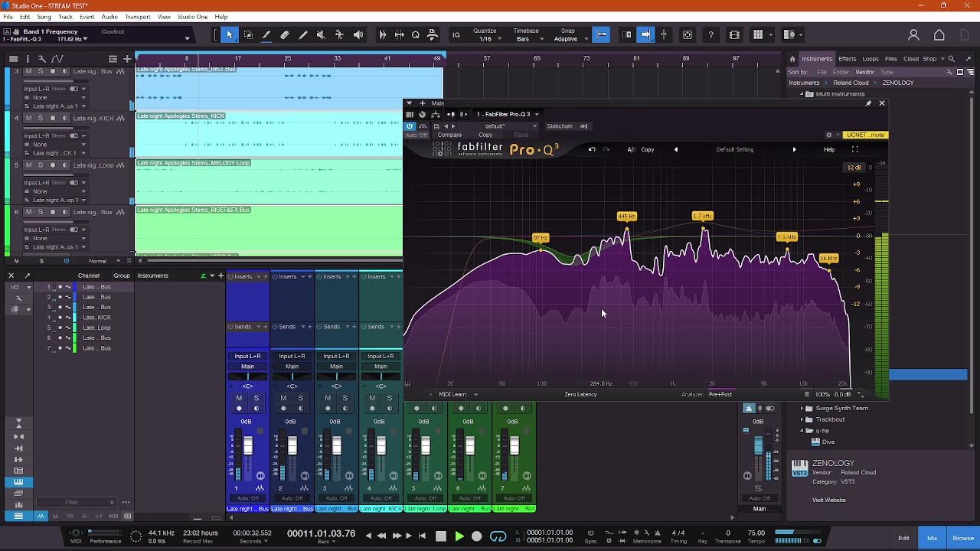This screenshot has height=551, width=980.
Task: Solo the KICK track 4
Action: [40, 118]
